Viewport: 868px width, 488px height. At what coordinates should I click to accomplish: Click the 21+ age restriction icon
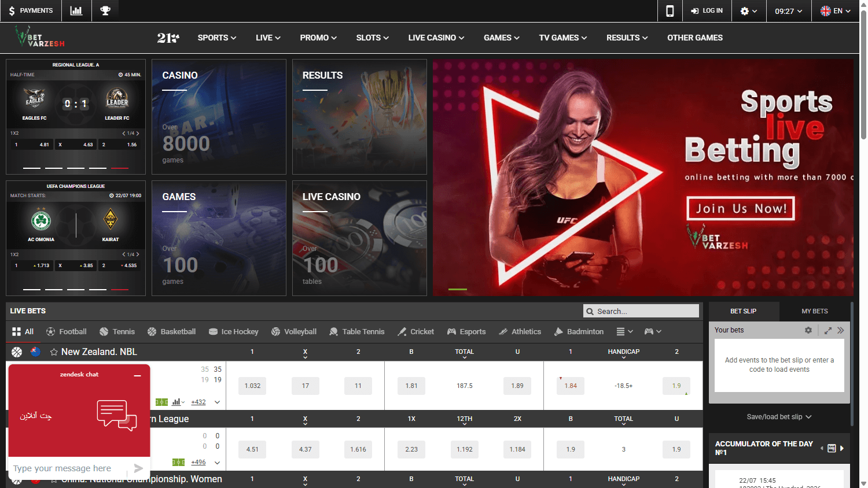168,38
